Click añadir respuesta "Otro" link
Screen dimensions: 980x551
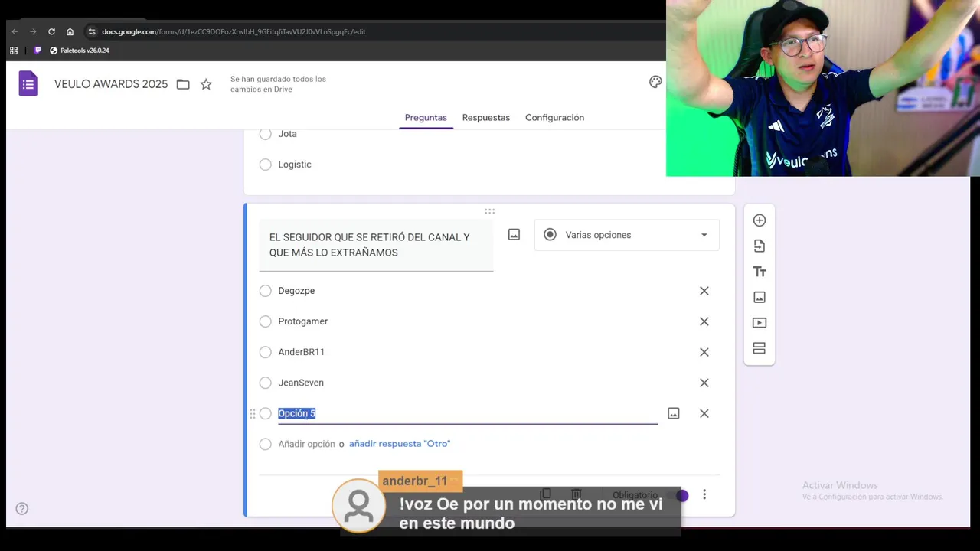pyautogui.click(x=400, y=444)
